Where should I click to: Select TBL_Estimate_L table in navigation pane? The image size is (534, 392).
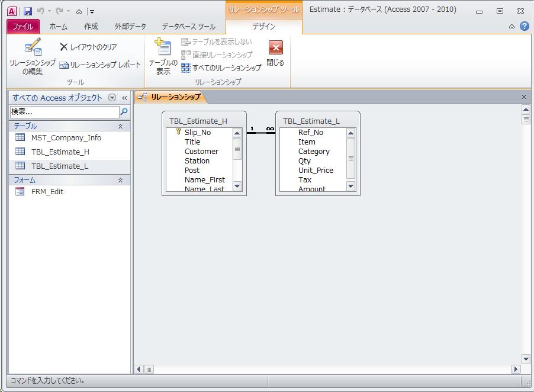69,166
